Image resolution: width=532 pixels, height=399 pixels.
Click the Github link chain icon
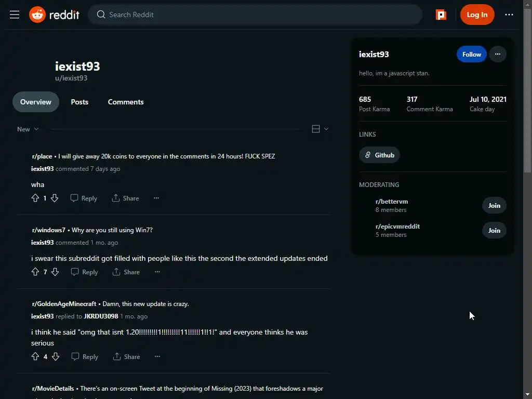(x=367, y=155)
